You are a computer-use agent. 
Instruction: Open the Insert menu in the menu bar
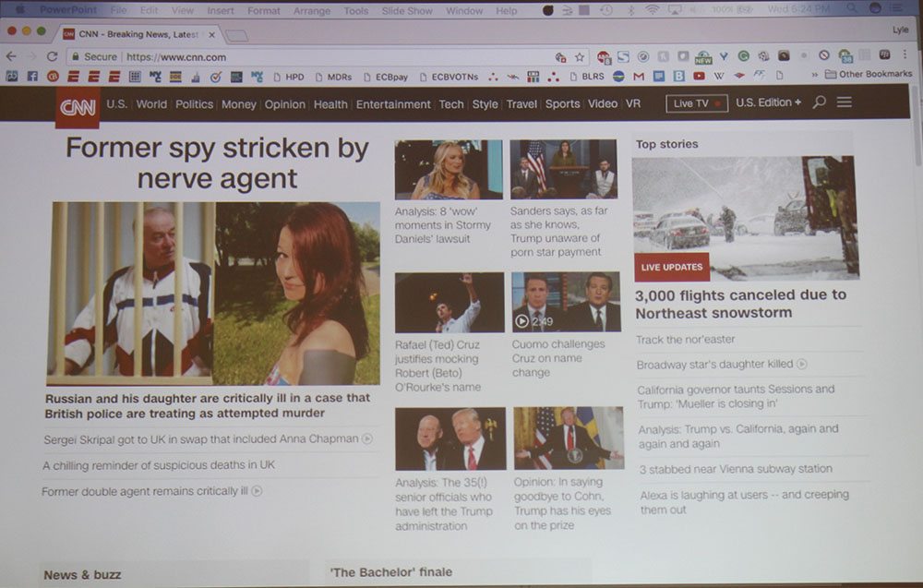coord(221,10)
